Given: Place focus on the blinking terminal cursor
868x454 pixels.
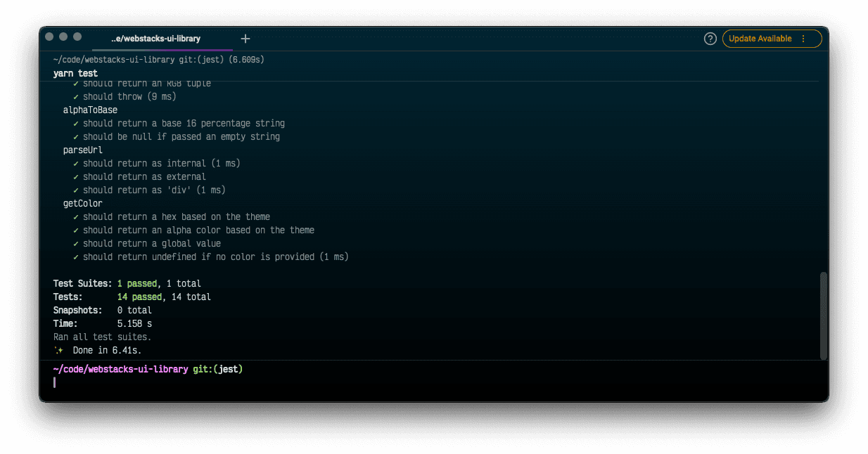Looking at the screenshot, I should click(x=55, y=382).
